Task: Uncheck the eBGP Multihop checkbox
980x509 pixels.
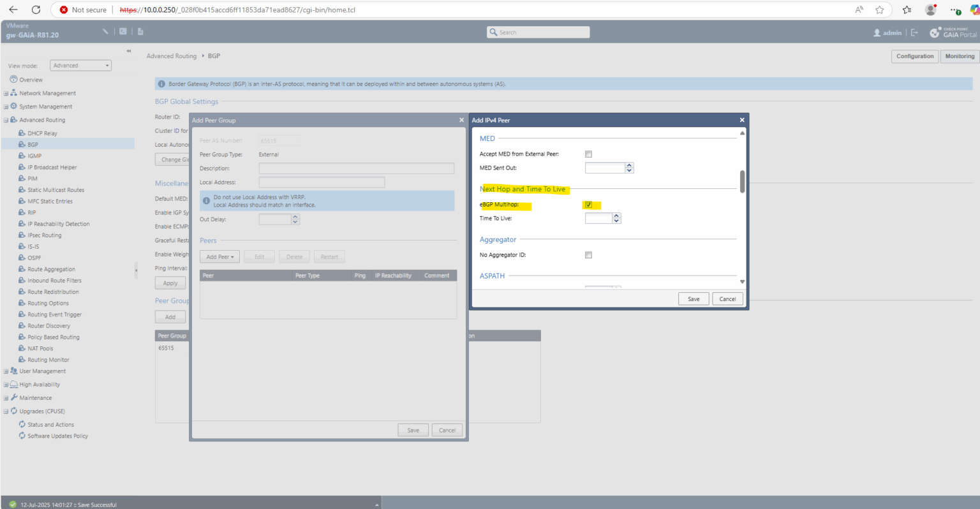Action: [x=588, y=205]
